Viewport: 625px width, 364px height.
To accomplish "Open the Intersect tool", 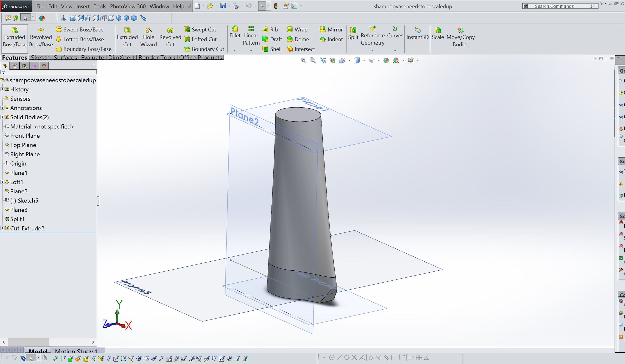I will [x=301, y=49].
